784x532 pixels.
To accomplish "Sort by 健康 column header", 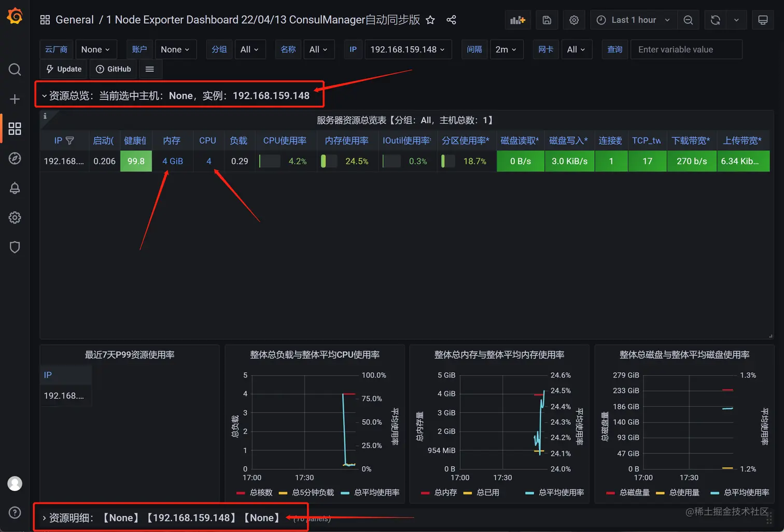I will pos(135,141).
